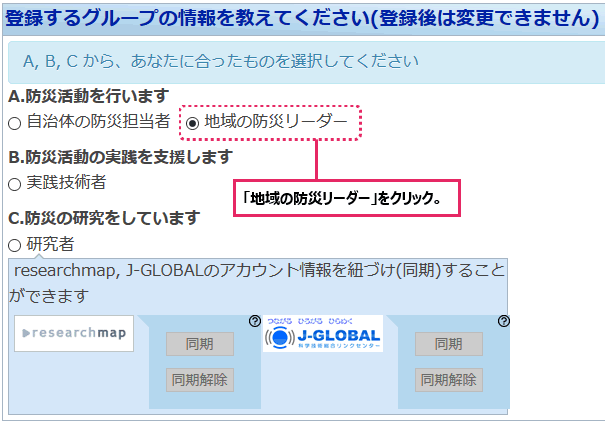Open the help icon beside J-GLOBAL sync panel
The height and width of the screenshot is (424, 607).
click(503, 320)
